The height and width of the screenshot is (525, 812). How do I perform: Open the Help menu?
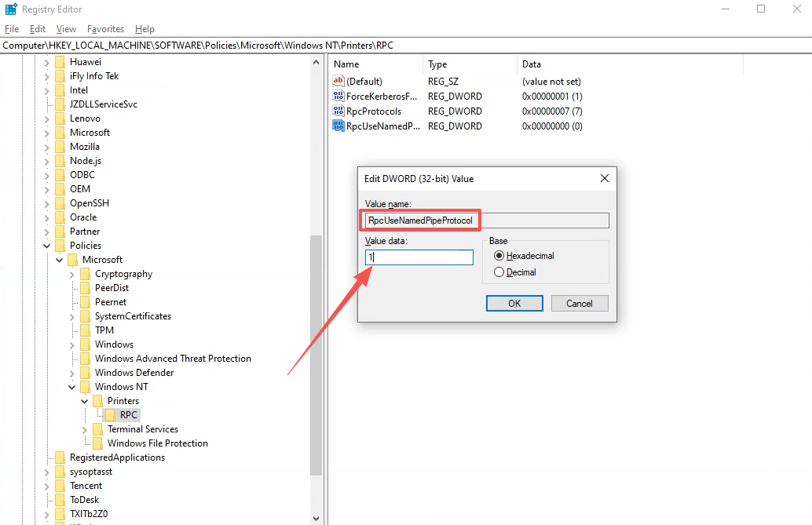[x=144, y=29]
